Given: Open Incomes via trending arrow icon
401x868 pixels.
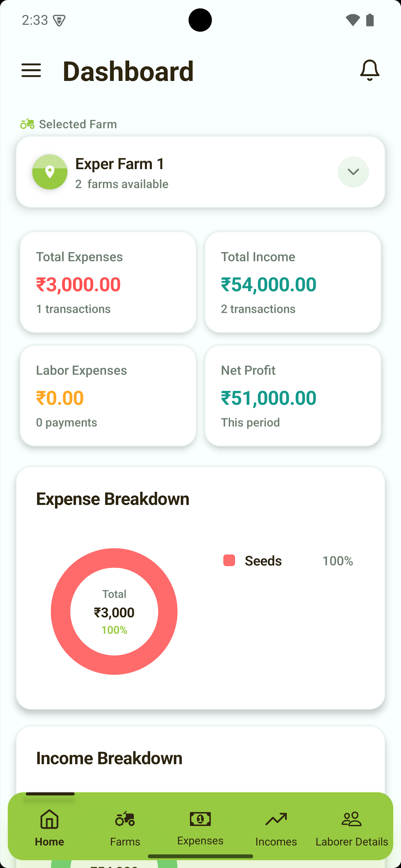Looking at the screenshot, I should click(x=276, y=819).
